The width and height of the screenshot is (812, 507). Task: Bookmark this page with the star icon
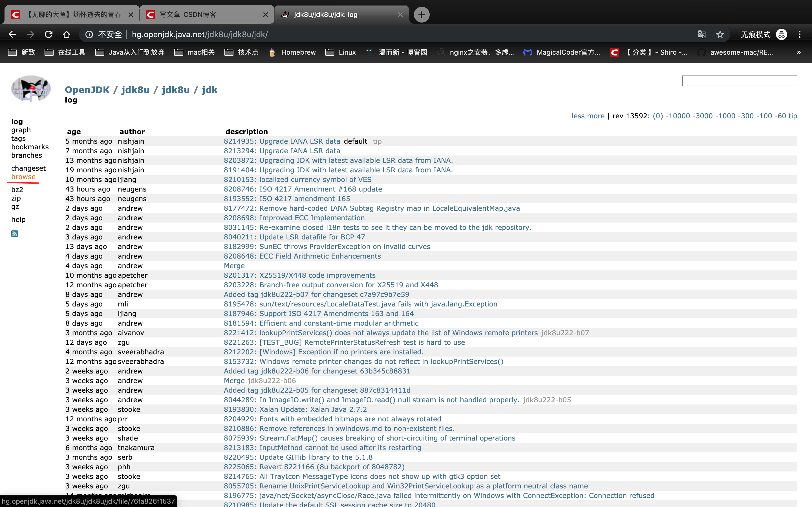(x=720, y=34)
